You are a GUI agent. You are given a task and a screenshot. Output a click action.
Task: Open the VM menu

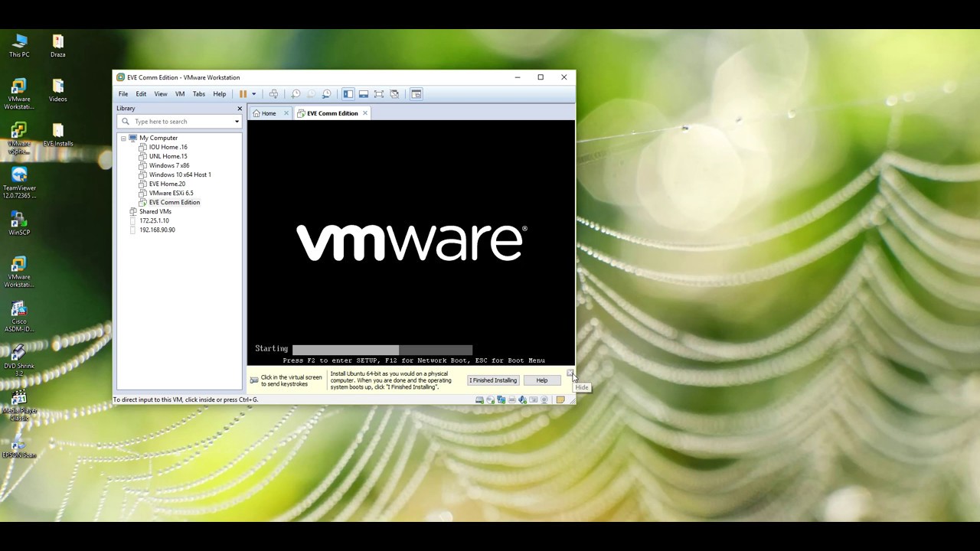[180, 94]
